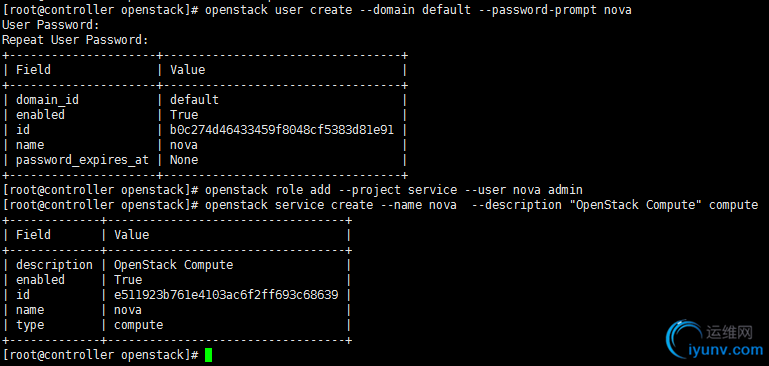Screen dimensions: 769x366
Task: Click the compute service id value e511923b...
Action: (226, 295)
